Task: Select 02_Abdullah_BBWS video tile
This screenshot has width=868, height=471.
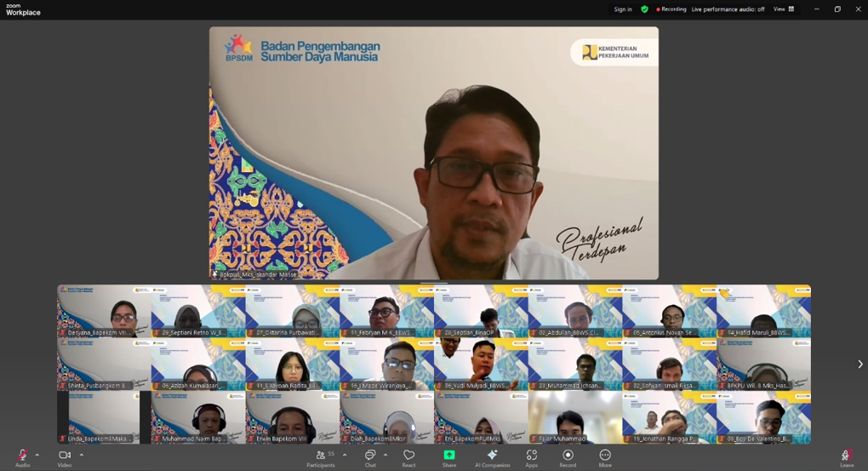Action: (x=575, y=311)
